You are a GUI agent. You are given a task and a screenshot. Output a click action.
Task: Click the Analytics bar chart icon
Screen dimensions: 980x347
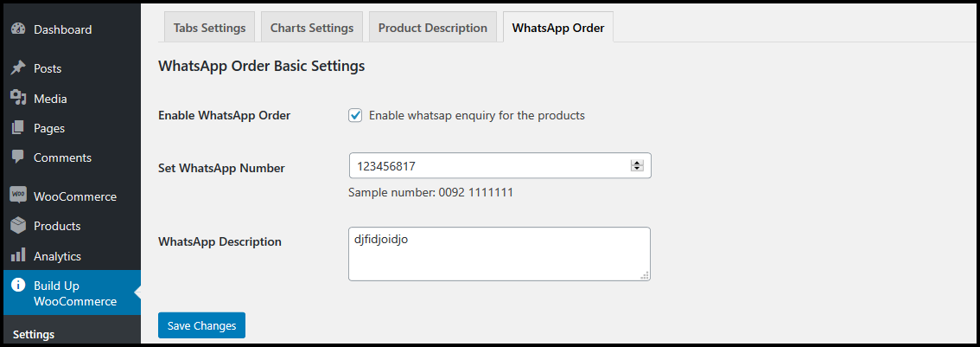pyautogui.click(x=18, y=256)
